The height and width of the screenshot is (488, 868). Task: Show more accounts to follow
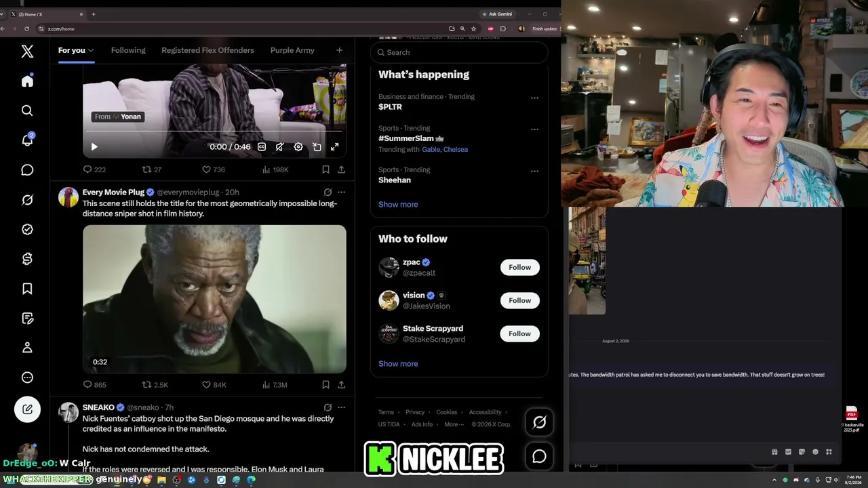coord(398,364)
